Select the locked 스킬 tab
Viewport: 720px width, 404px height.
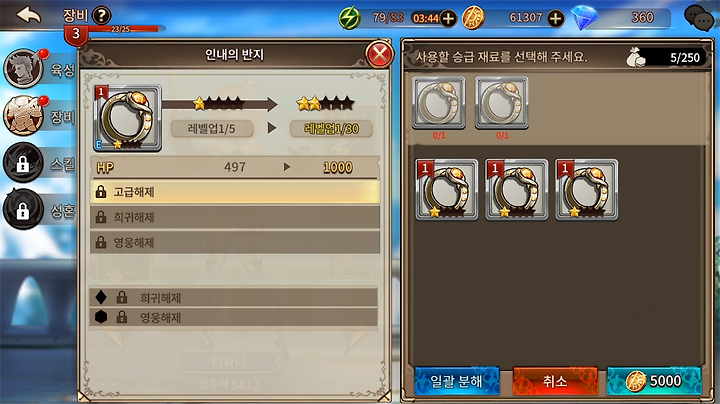click(x=39, y=163)
